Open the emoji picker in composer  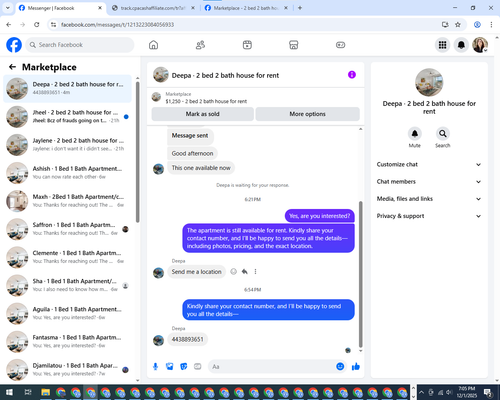(340, 367)
